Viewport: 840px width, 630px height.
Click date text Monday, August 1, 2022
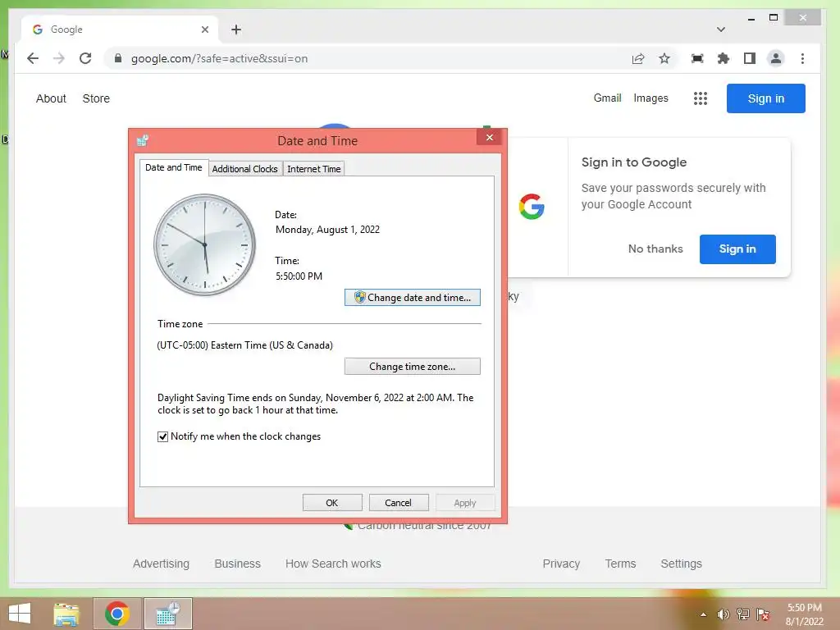click(x=327, y=230)
